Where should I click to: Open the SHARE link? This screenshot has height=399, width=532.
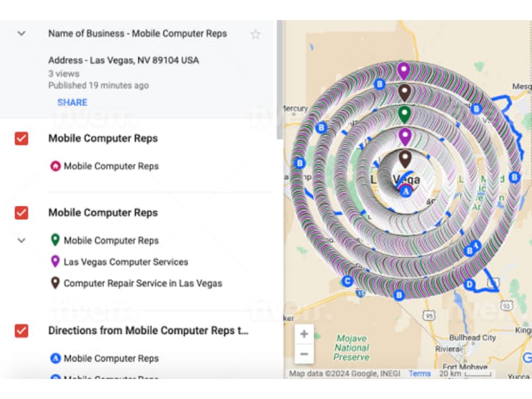pyautogui.click(x=72, y=102)
